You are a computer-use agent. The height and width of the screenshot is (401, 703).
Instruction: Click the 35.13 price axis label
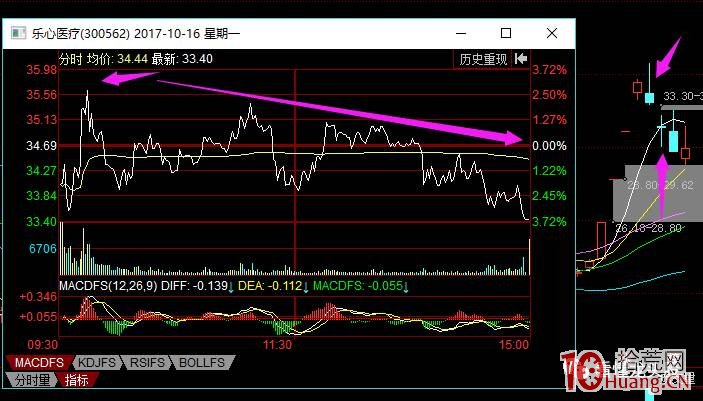click(42, 120)
